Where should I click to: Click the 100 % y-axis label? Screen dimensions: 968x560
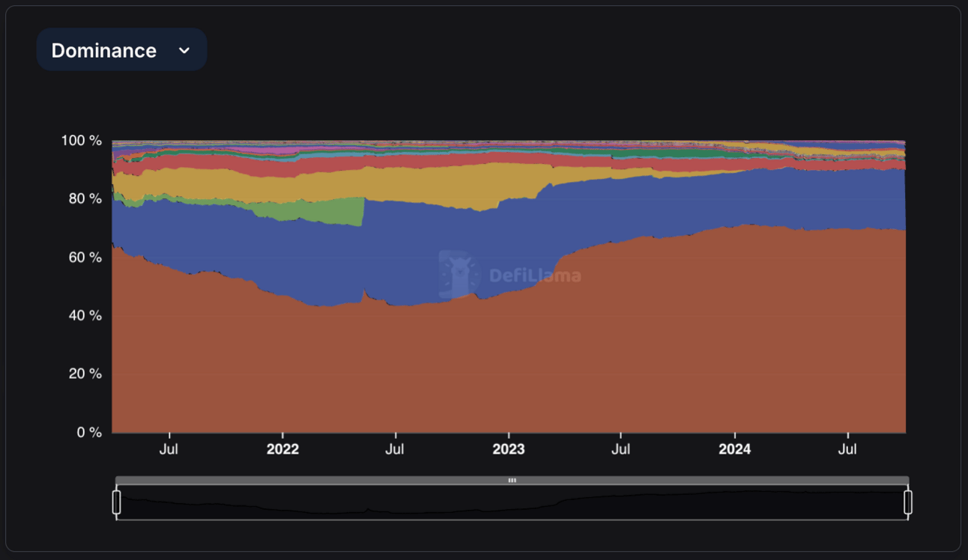pyautogui.click(x=82, y=140)
